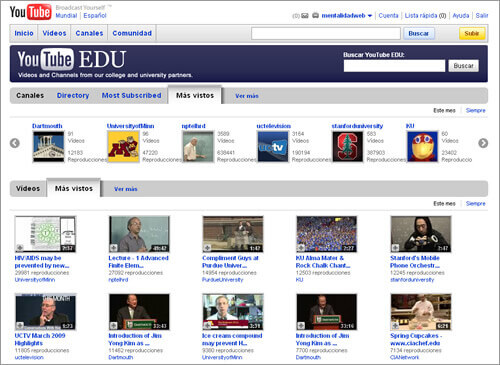
Task: Play Spring Cupcakes video thumbnail
Action: [x=421, y=312]
